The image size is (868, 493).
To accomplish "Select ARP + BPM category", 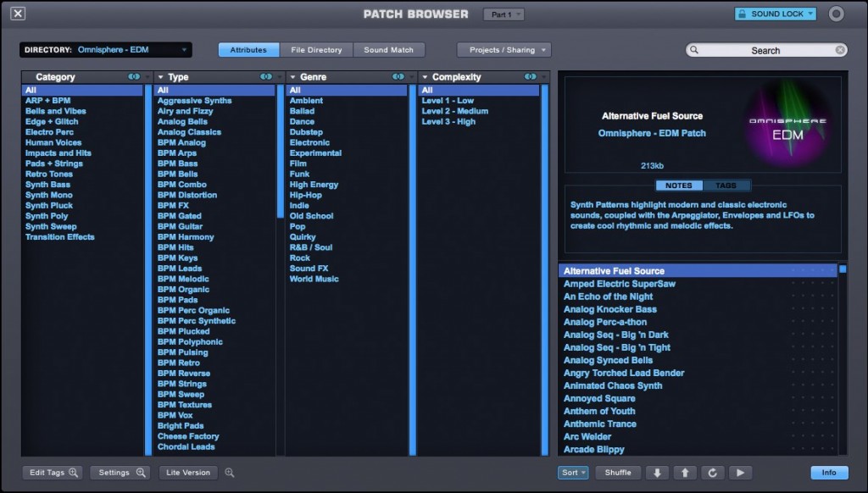I will (47, 101).
